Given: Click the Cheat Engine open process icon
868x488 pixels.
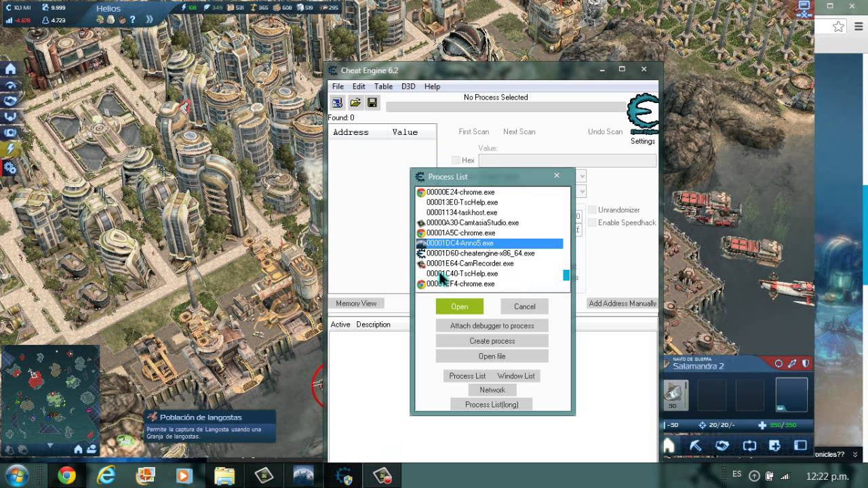Looking at the screenshot, I should (337, 102).
